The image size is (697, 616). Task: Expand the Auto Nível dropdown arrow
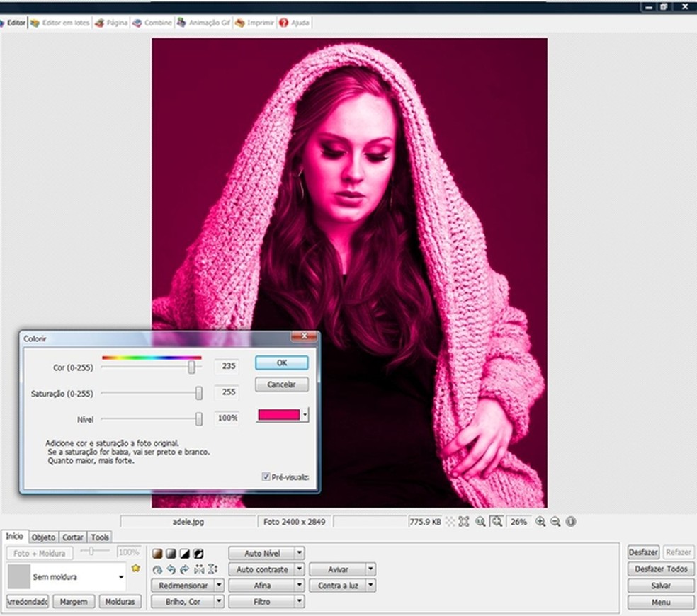(x=300, y=553)
